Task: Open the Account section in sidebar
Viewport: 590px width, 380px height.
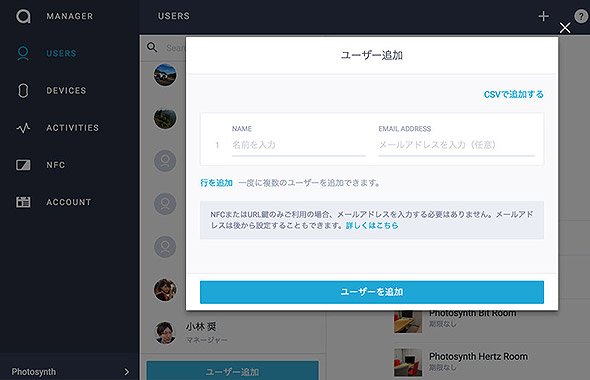Action: [x=69, y=202]
